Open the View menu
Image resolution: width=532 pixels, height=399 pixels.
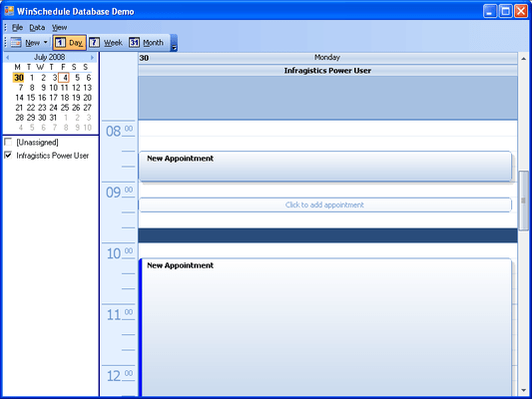pyautogui.click(x=59, y=28)
